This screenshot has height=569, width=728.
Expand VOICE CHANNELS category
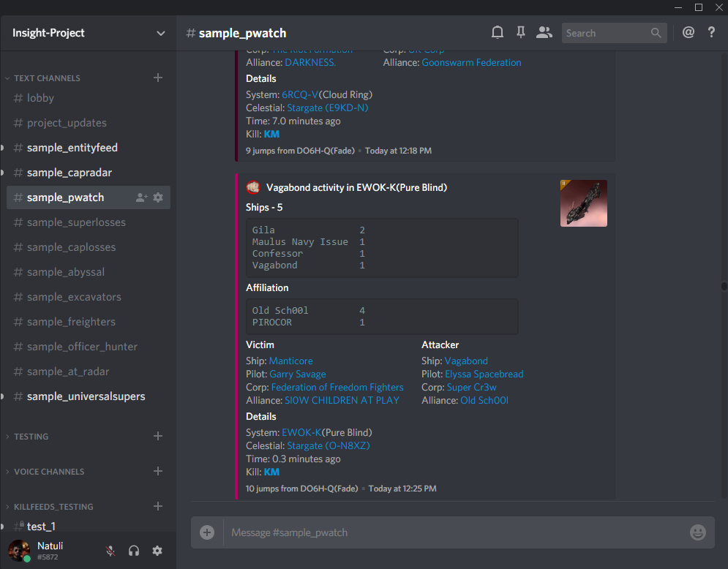pyautogui.click(x=49, y=472)
